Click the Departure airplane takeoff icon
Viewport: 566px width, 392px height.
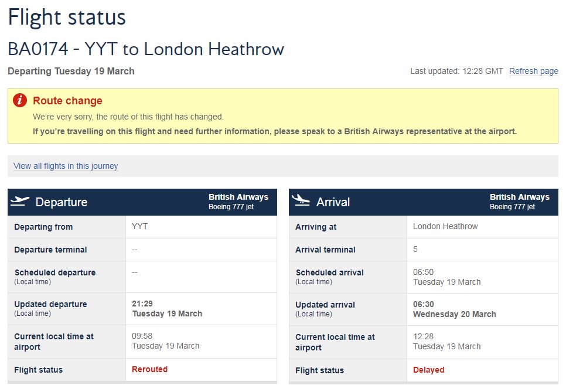coord(20,201)
